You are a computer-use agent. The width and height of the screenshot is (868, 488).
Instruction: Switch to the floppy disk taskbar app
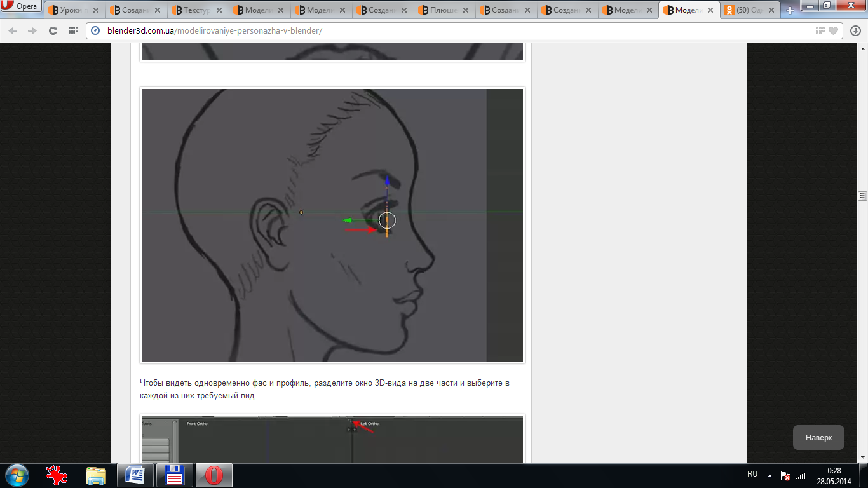[175, 475]
